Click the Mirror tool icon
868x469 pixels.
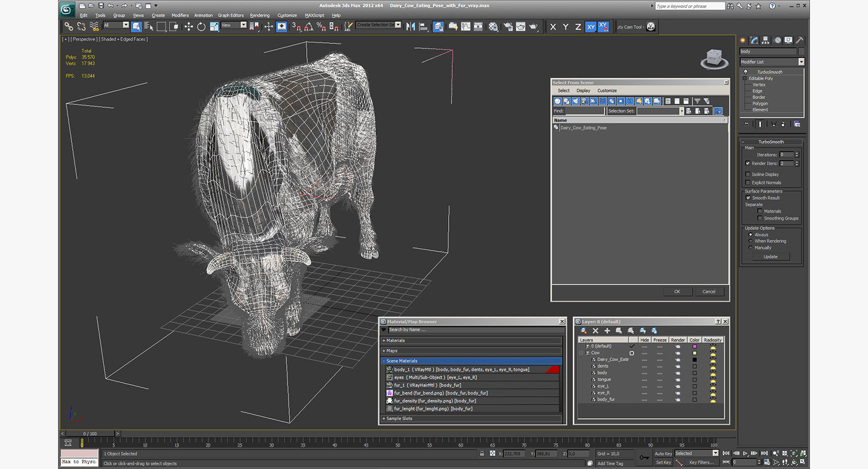pos(411,26)
